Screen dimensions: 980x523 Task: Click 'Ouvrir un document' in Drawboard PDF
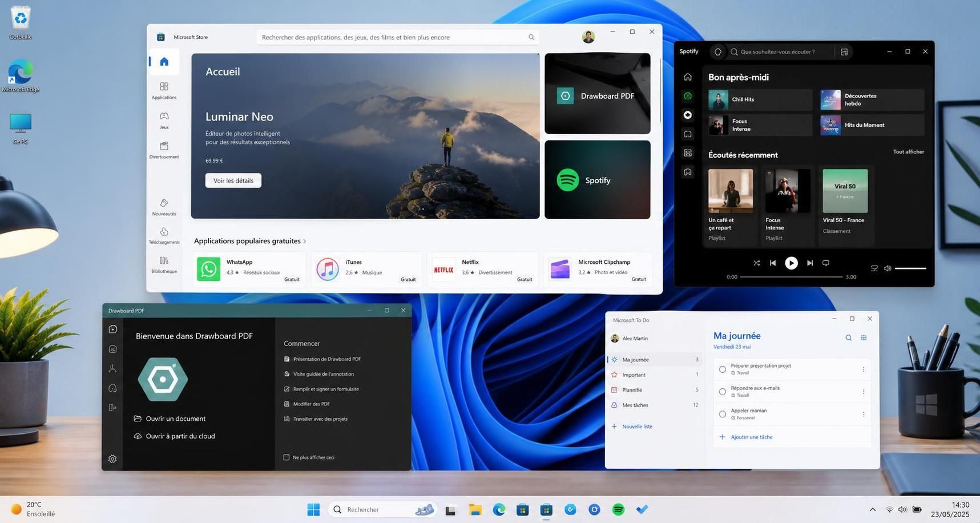tap(170, 419)
